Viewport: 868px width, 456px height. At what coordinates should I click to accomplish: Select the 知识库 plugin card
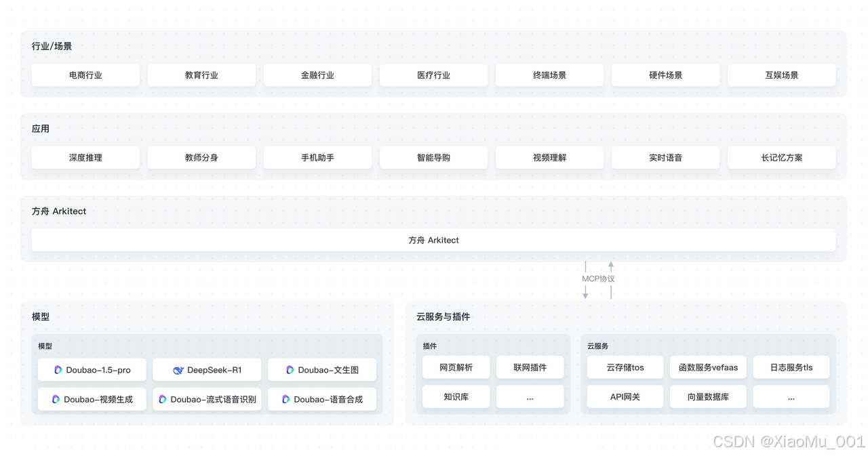pos(456,396)
